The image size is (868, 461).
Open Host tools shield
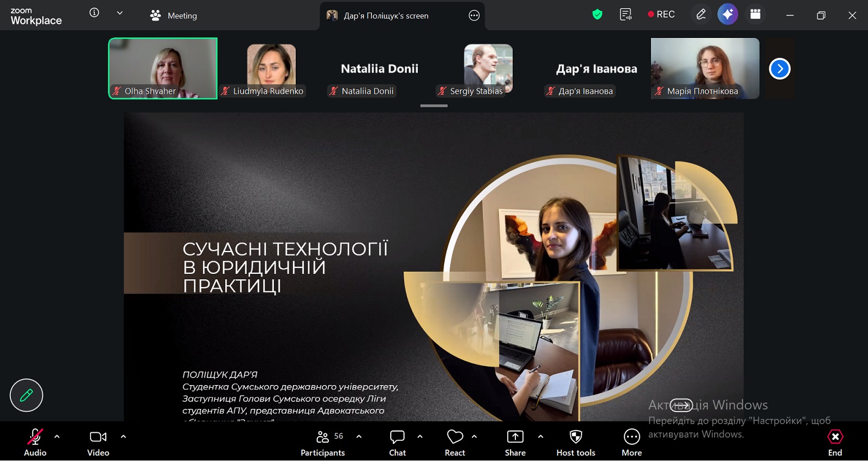click(x=576, y=442)
